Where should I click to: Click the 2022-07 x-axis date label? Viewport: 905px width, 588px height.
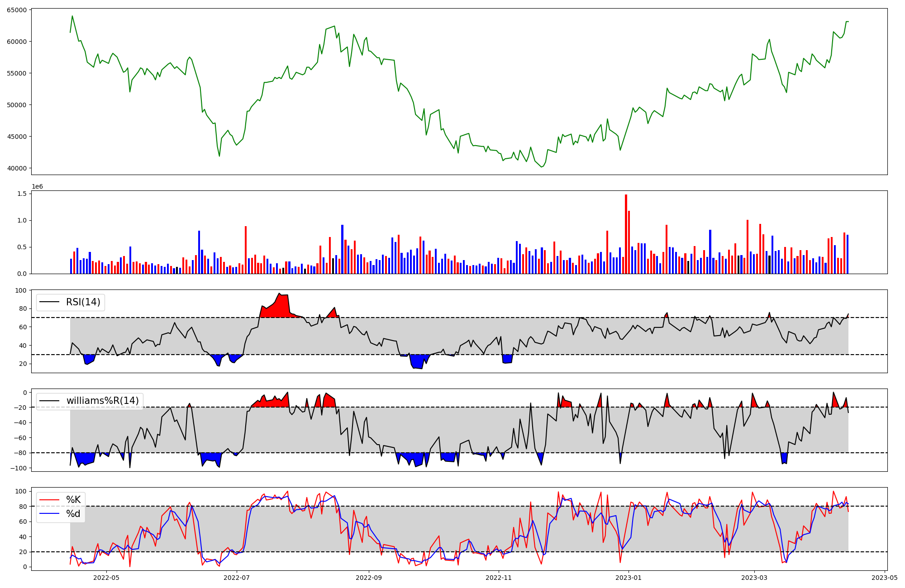click(x=237, y=578)
